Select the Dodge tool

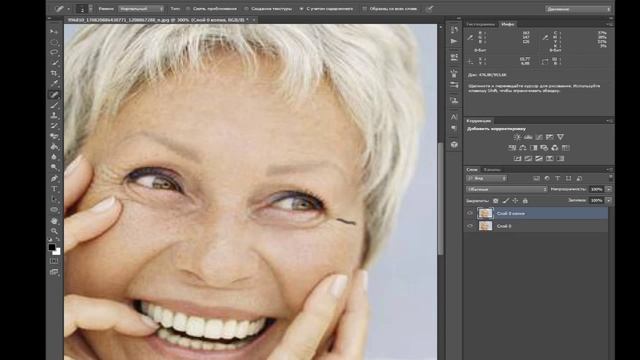54,167
